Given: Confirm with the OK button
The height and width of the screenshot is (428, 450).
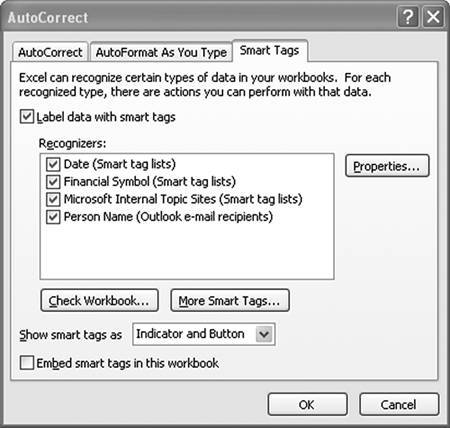Looking at the screenshot, I should pos(307,404).
